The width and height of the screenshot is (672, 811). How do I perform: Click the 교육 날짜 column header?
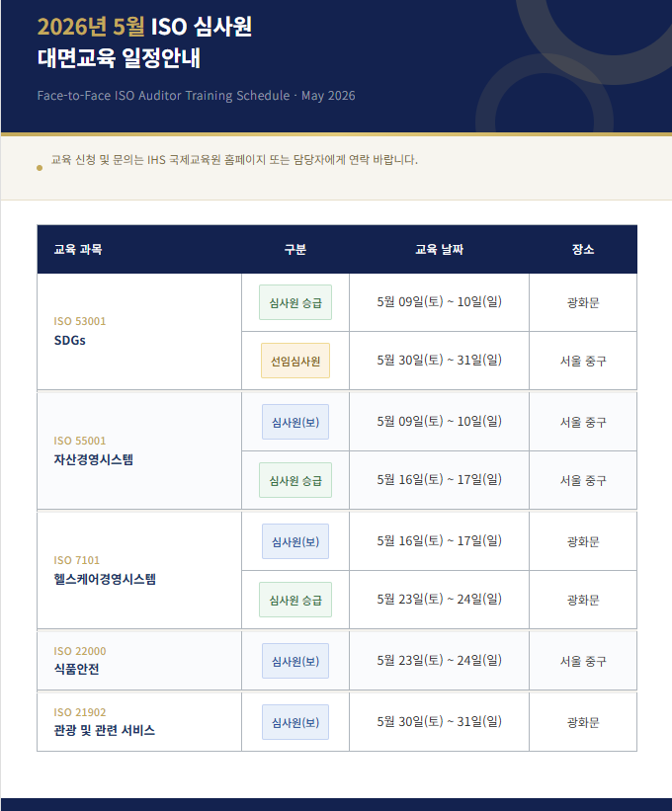coord(439,250)
